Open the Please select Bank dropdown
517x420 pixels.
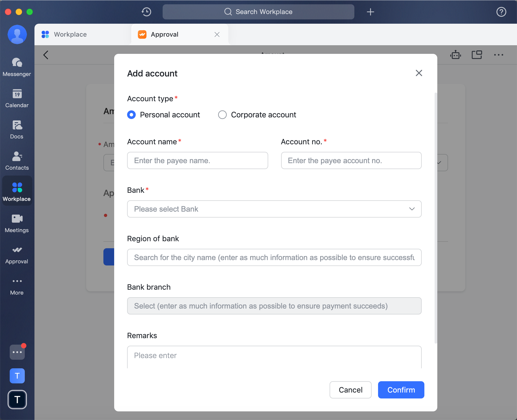[274, 209]
